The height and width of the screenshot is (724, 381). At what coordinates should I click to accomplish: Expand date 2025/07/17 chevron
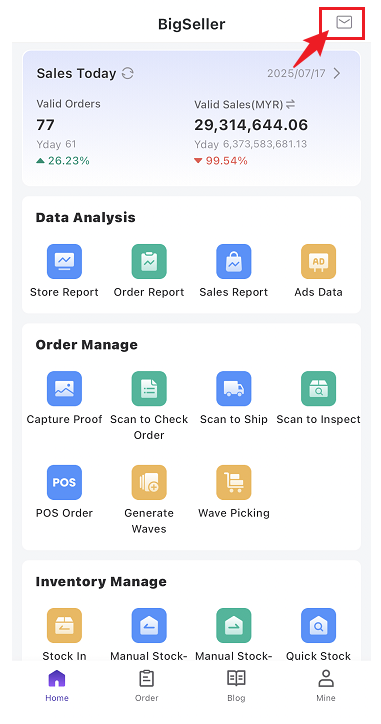point(337,73)
